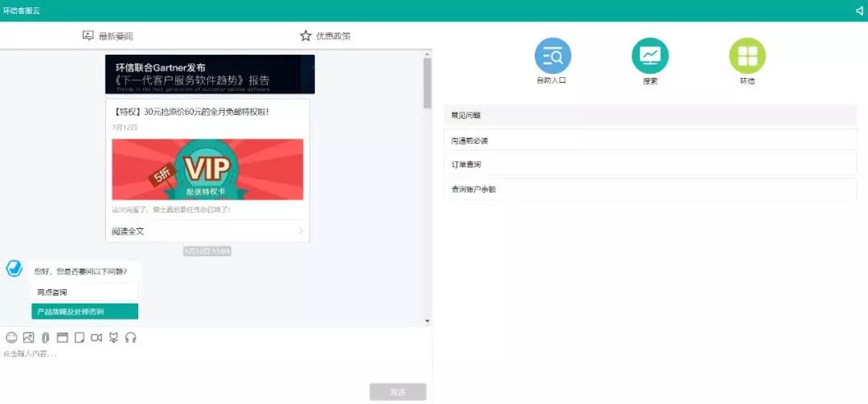Click the headset agent icon
The height and width of the screenshot is (404, 868).
tap(131, 337)
